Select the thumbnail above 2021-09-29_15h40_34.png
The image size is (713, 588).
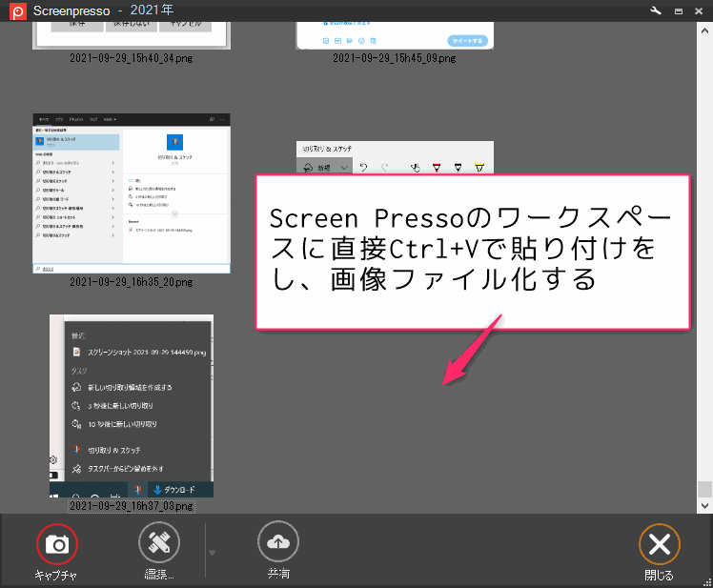click(x=132, y=35)
